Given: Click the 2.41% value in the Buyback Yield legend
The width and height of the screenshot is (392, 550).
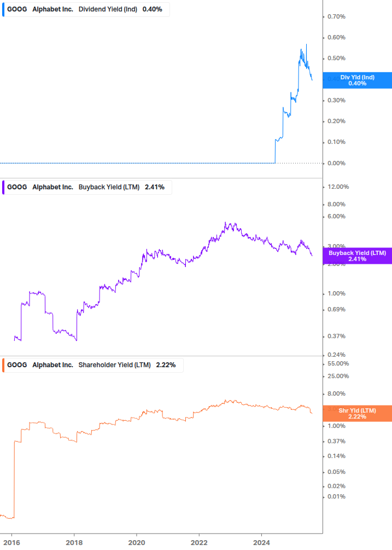Looking at the screenshot, I should point(155,187).
